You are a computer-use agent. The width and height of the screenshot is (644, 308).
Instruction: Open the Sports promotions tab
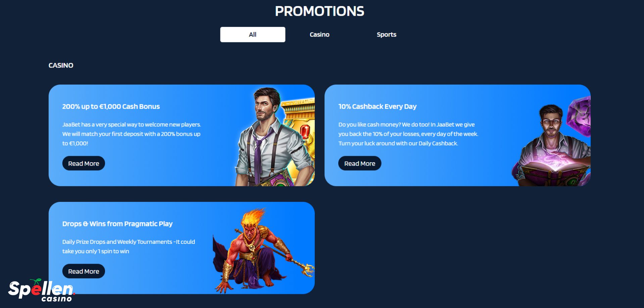coord(386,35)
